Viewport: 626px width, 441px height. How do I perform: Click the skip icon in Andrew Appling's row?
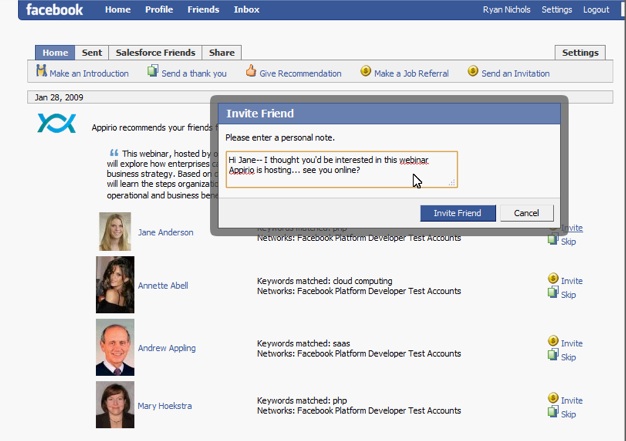tap(553, 354)
